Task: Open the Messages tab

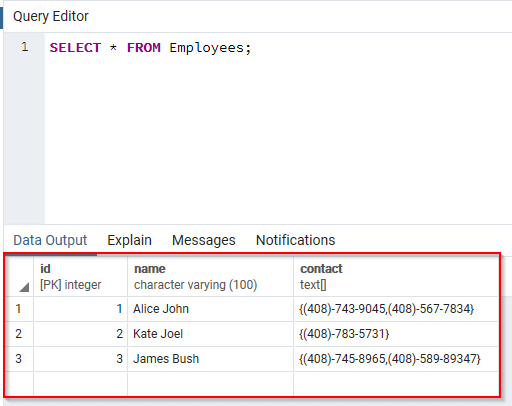Action: 204,240
